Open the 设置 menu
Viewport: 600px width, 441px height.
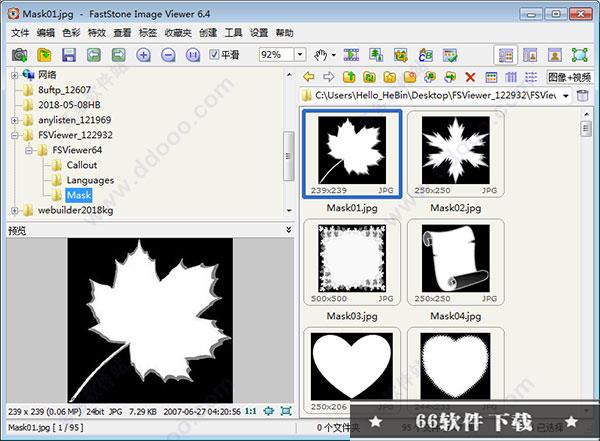pyautogui.click(x=259, y=33)
